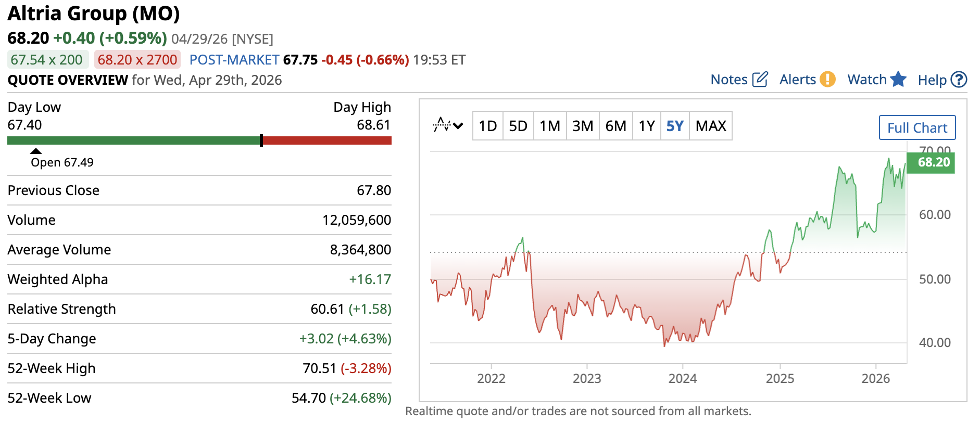Screen dimensions: 980x436
Task: Show the MAX chart history
Action: [711, 126]
